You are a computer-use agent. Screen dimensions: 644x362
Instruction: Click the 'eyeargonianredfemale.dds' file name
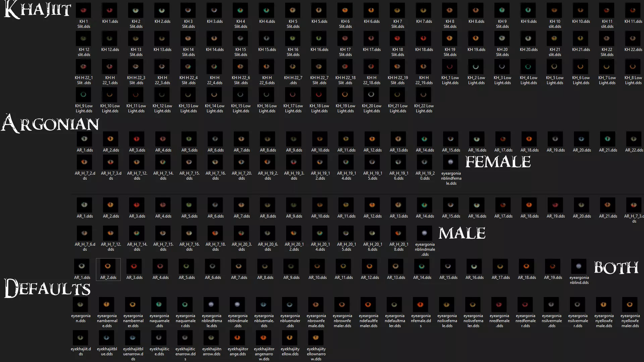click(499, 321)
